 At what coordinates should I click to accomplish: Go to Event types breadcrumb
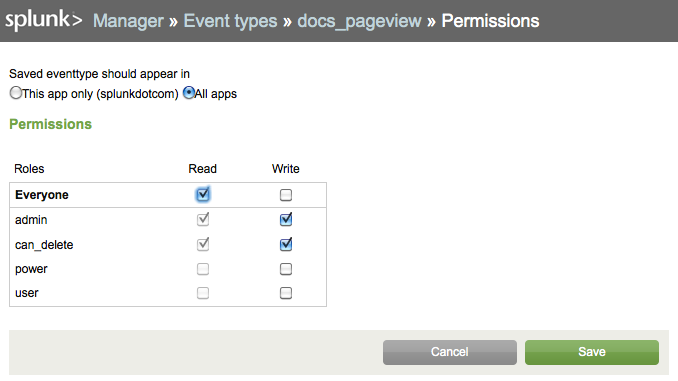[230, 21]
